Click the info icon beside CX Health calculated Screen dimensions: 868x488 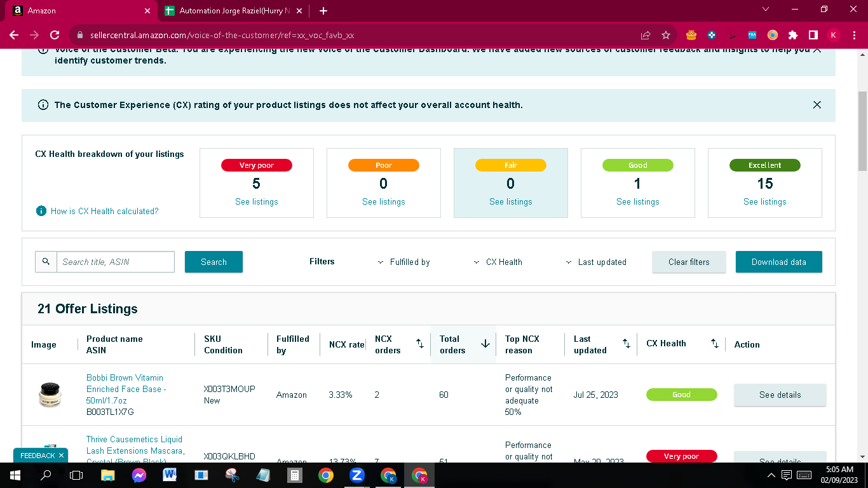click(41, 211)
